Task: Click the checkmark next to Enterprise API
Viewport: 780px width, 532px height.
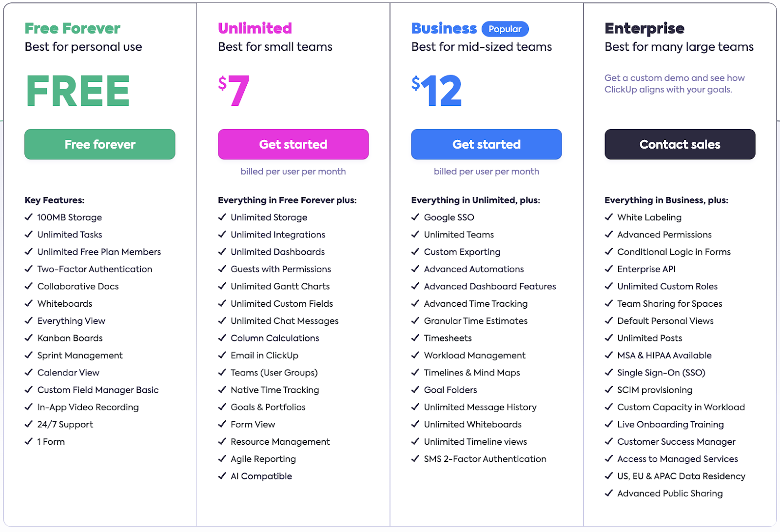Action: click(x=609, y=269)
